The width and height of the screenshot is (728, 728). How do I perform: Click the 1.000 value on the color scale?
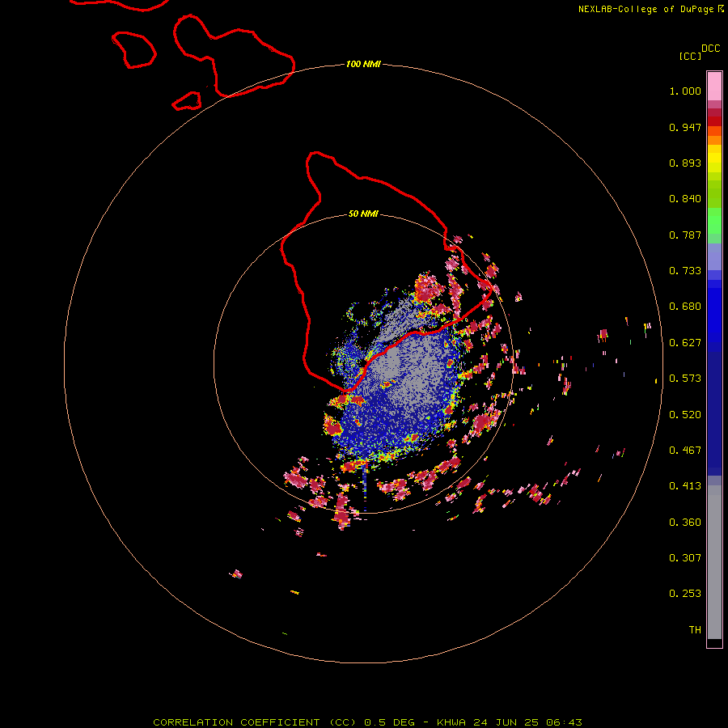pos(685,91)
